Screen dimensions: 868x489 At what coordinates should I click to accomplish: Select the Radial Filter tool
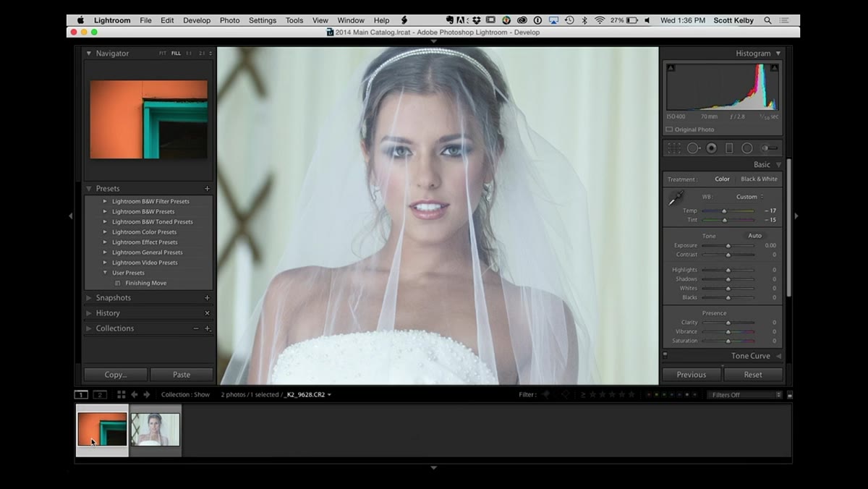[747, 148]
